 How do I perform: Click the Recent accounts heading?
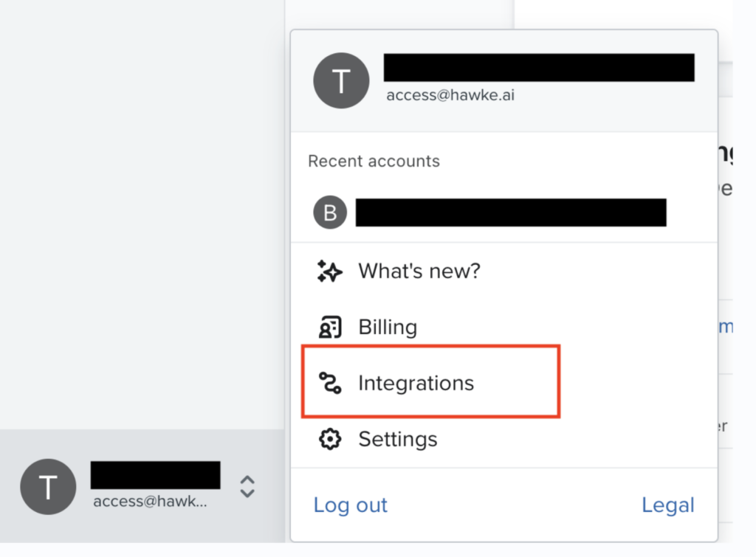pyautogui.click(x=374, y=161)
